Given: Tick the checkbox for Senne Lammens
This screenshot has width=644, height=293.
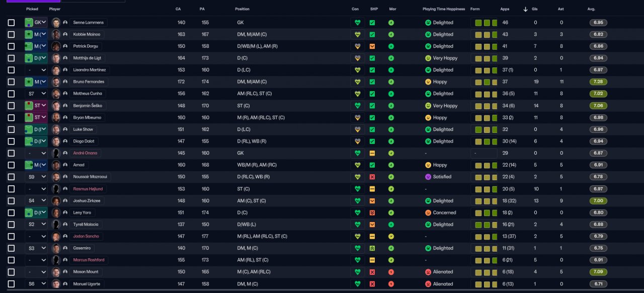Looking at the screenshot, I should click(11, 23).
